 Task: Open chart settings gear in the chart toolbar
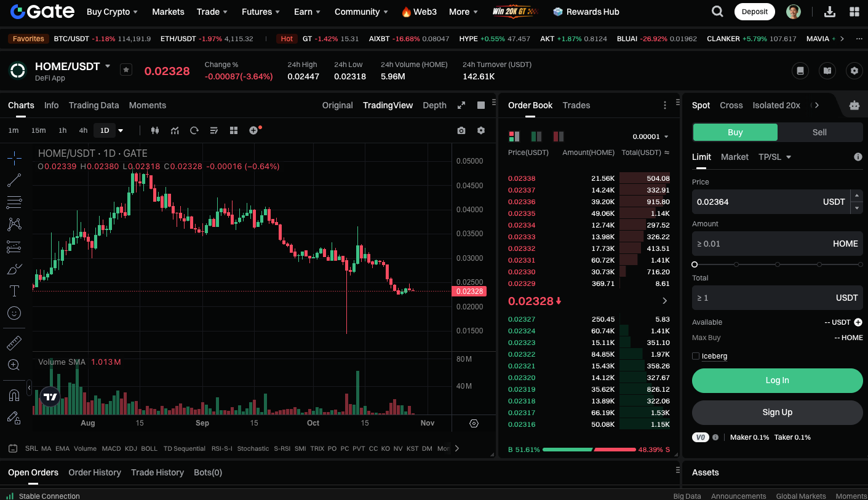[481, 130]
